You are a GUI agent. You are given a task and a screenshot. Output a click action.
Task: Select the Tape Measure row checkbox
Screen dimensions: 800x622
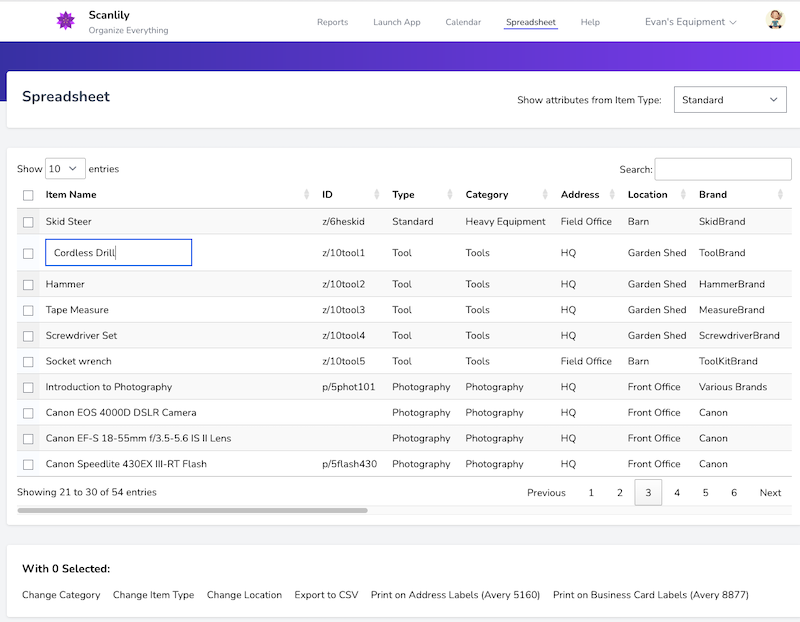click(x=28, y=311)
